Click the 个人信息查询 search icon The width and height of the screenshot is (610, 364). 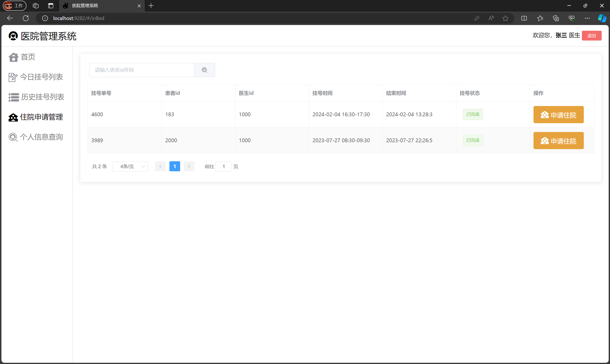tap(13, 137)
